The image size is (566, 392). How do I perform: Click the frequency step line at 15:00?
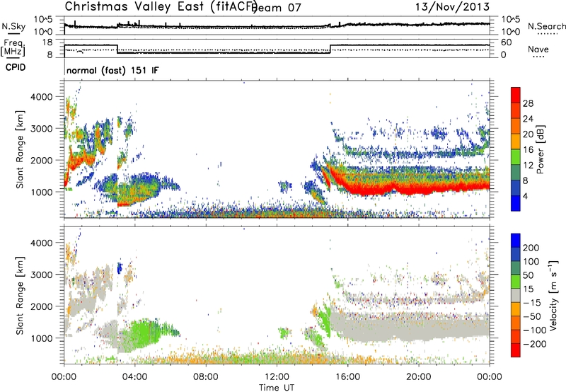click(330, 49)
